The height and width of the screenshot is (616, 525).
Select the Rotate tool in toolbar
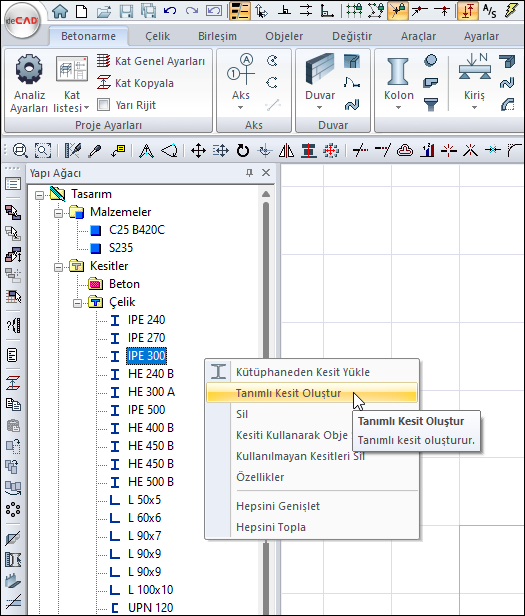tap(243, 150)
